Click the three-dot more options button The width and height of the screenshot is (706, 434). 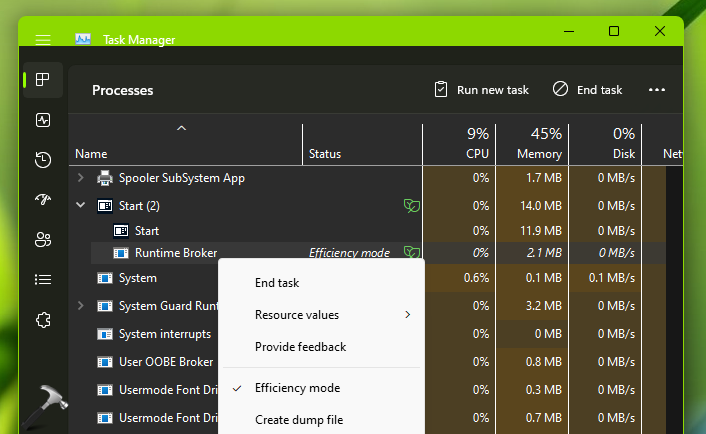pos(656,90)
